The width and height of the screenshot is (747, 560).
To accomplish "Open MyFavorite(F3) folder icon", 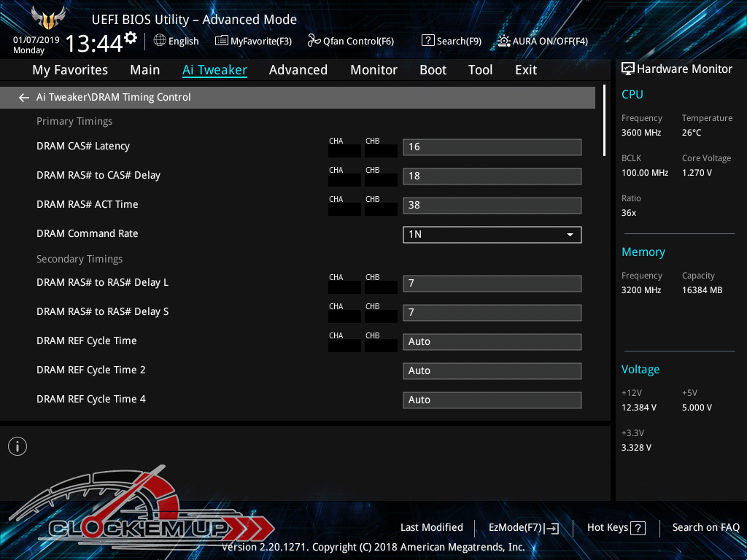I will tap(221, 41).
